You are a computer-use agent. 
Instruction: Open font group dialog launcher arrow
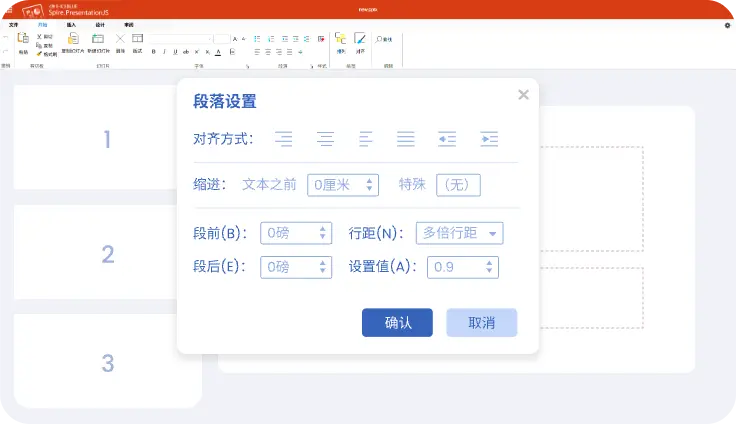tap(247, 66)
